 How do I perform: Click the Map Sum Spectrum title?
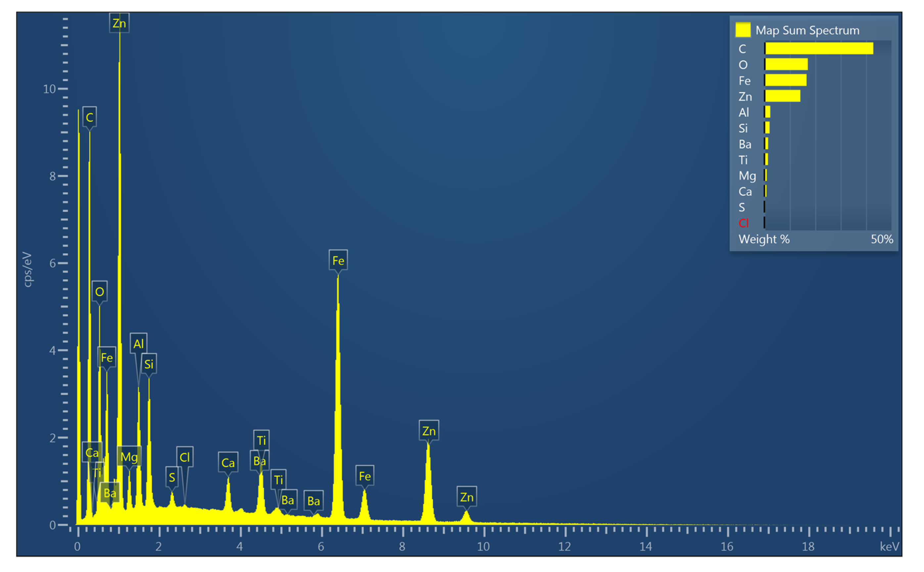(807, 30)
